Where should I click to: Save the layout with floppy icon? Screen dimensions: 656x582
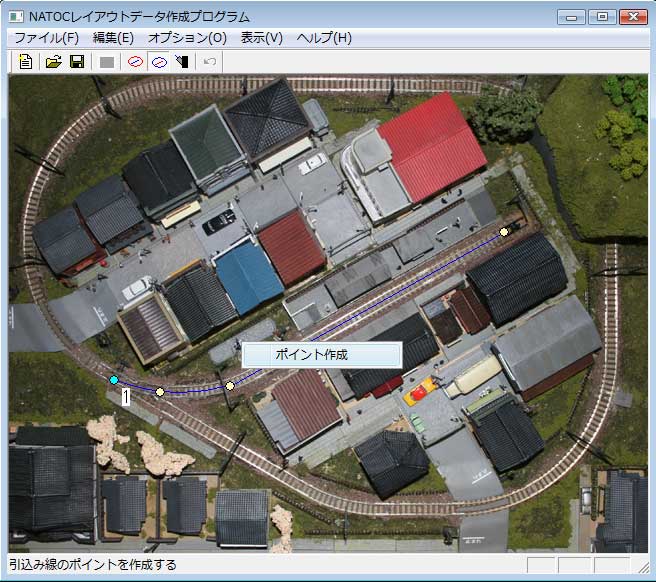(77, 62)
